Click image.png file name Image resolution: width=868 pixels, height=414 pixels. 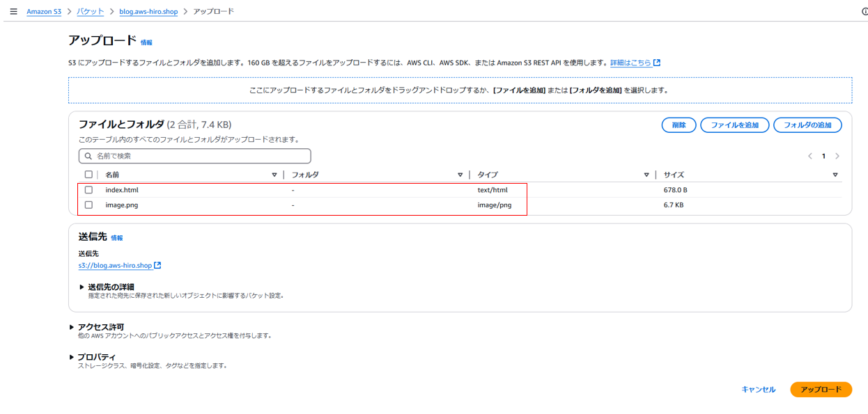122,205
